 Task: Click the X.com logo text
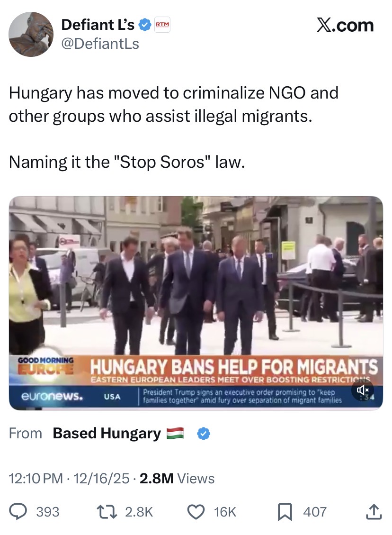345,25
